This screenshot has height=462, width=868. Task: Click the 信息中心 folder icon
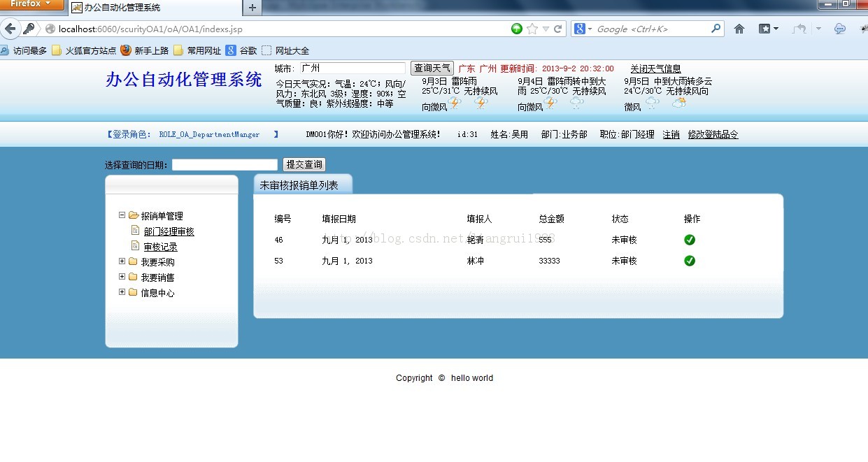[133, 292]
